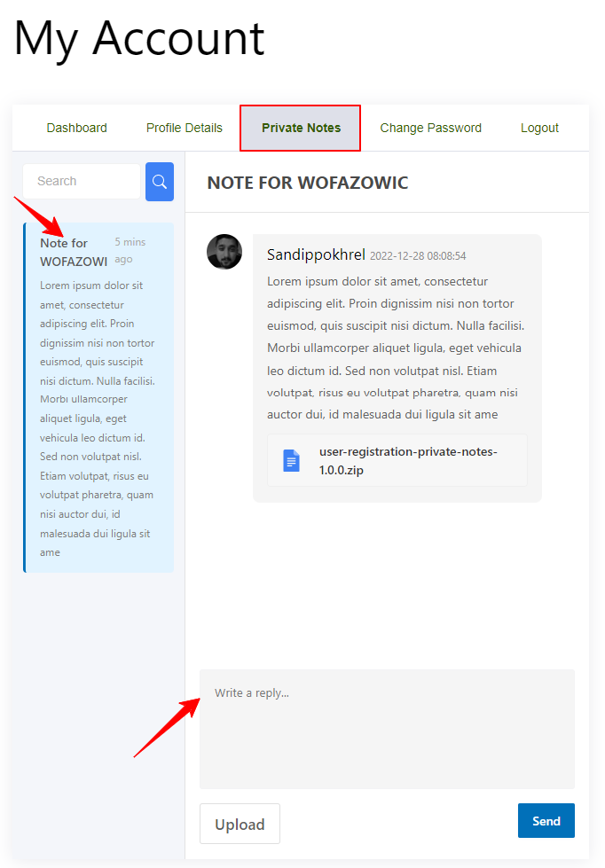The height and width of the screenshot is (868, 605).
Task: Click the 5 mins ago label
Action: 130,250
